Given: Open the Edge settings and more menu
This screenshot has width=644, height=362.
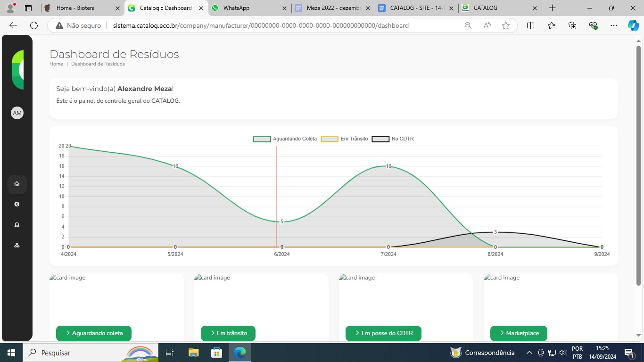Looking at the screenshot, I should point(613,25).
